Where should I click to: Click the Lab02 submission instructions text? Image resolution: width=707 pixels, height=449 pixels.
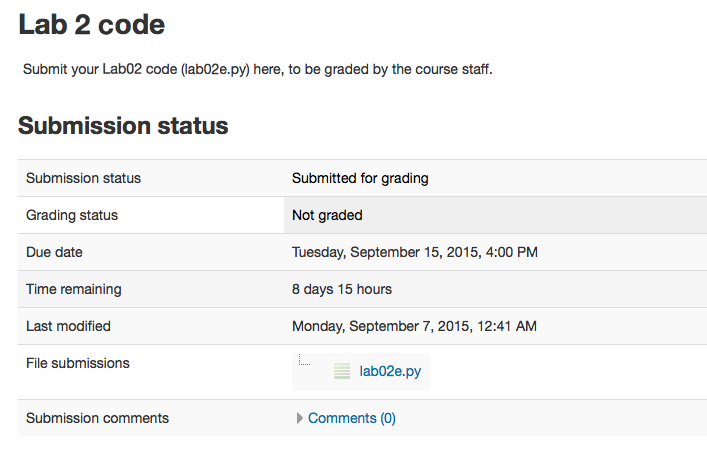(x=257, y=70)
